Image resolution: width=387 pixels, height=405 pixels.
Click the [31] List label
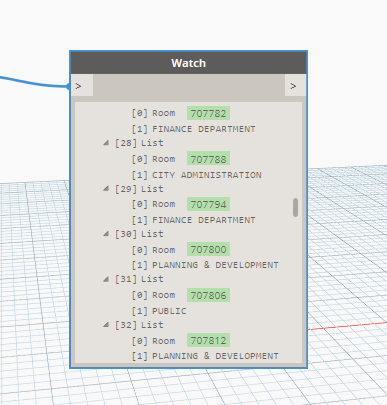pyautogui.click(x=139, y=279)
